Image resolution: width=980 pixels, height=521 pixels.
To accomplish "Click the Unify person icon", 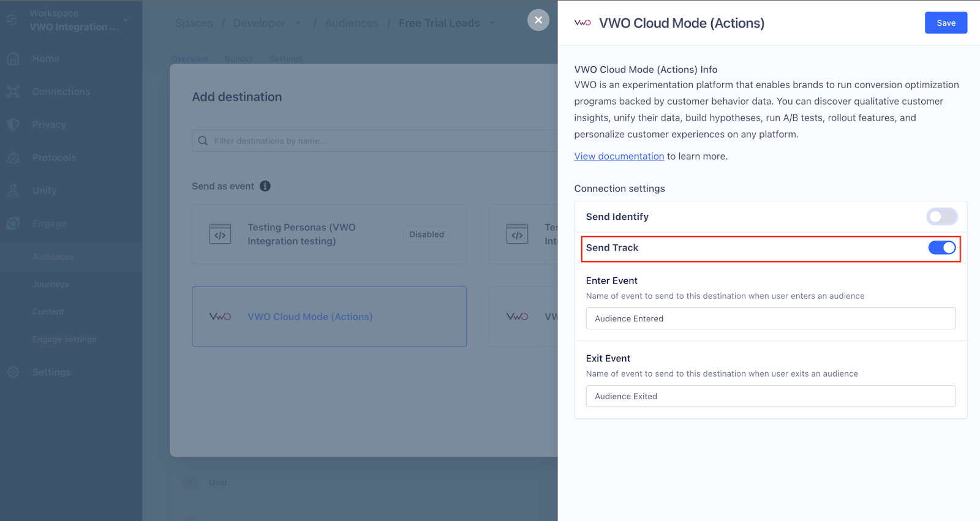I will coord(13,190).
